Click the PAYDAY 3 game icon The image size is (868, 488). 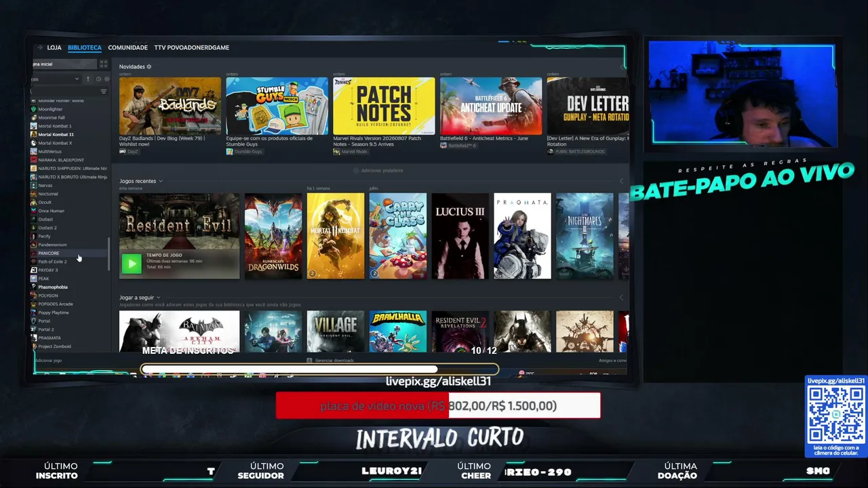[x=34, y=270]
